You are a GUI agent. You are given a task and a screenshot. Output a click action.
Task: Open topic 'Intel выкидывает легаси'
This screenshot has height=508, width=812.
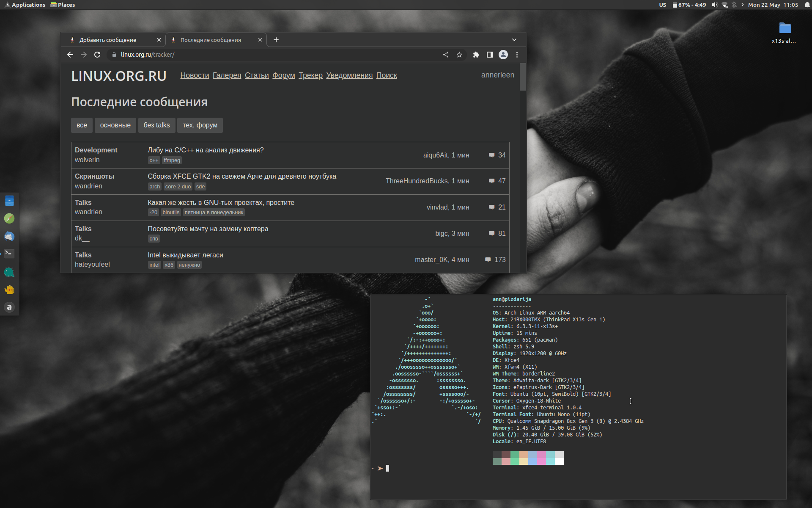185,255
